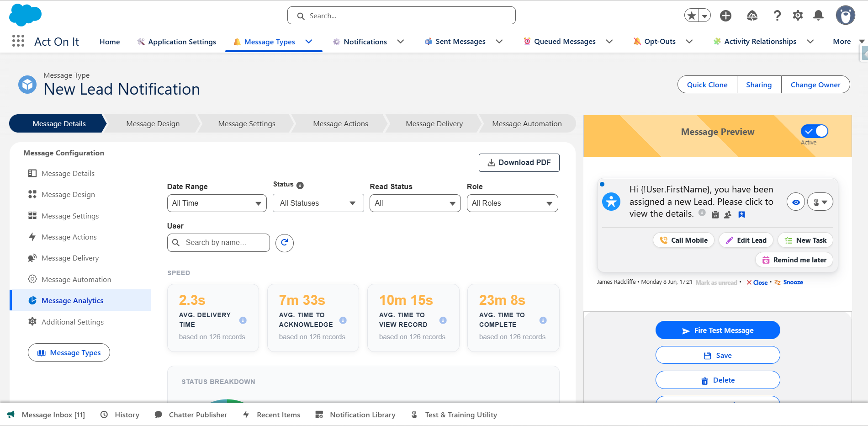The image size is (868, 426).
Task: Click the Save button
Action: click(718, 355)
